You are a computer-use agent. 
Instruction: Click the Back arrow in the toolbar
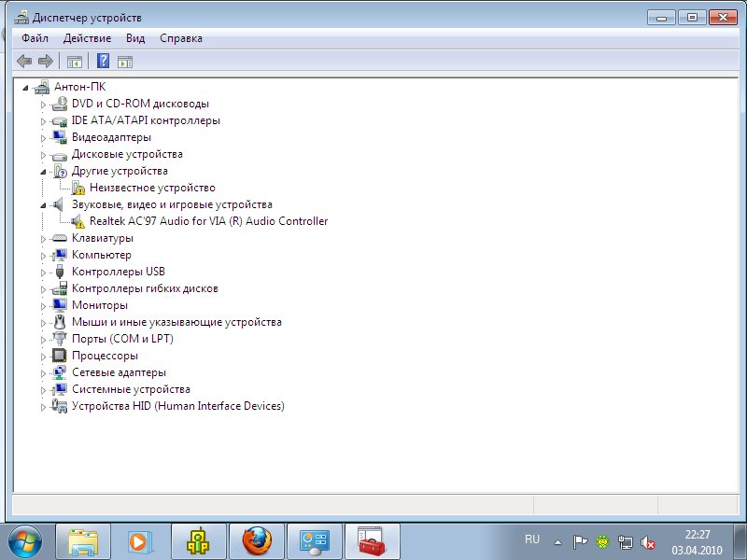click(x=24, y=62)
